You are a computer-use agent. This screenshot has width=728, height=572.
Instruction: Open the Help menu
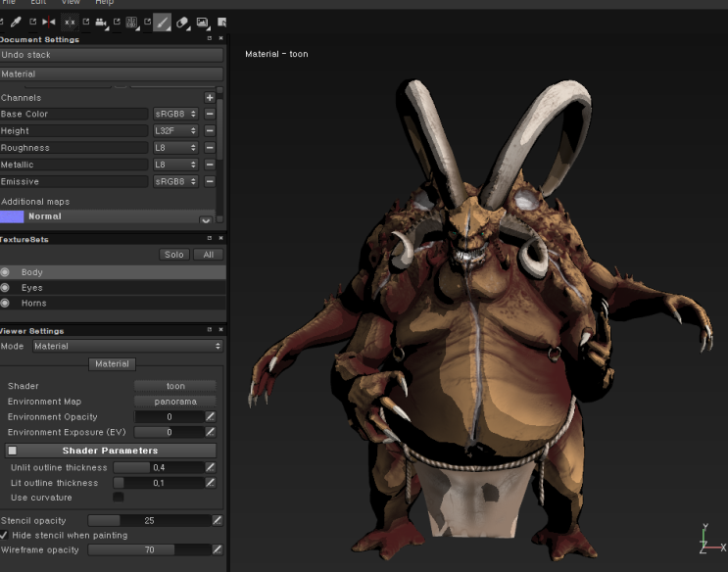(x=104, y=2)
